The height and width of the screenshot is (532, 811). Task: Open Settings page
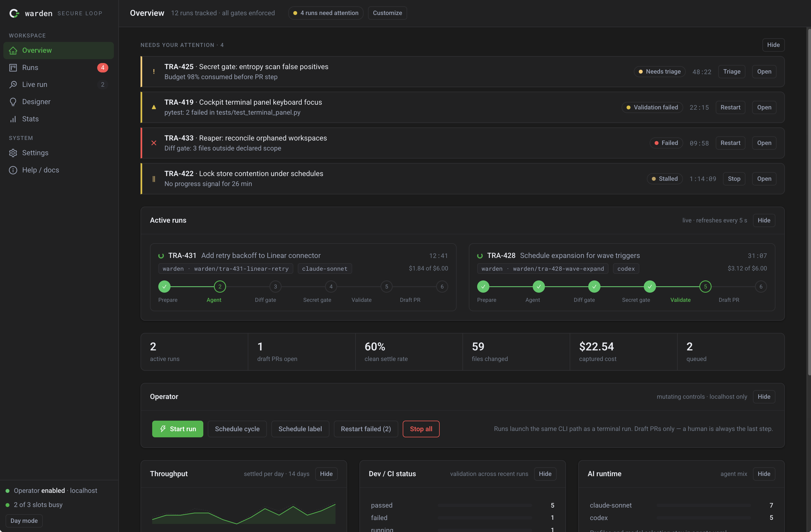coord(59,153)
